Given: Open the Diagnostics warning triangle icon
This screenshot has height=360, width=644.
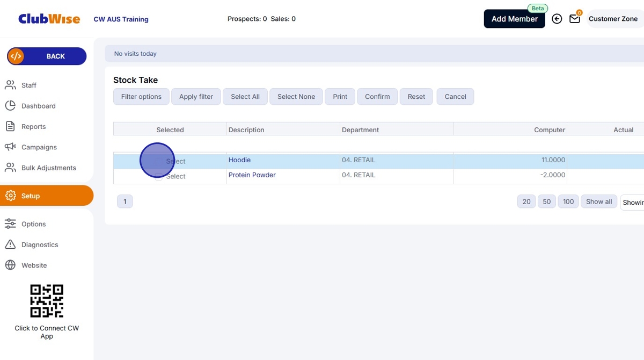Looking at the screenshot, I should (x=10, y=244).
